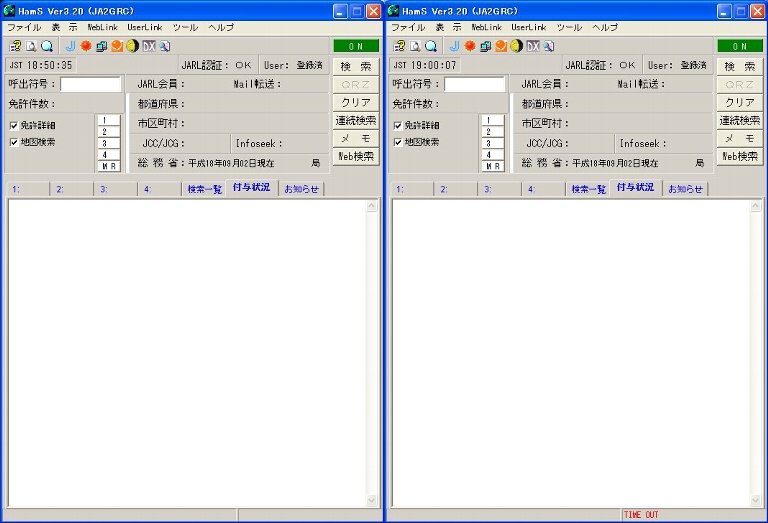Click クリア button in 18:50:35 window
Image resolution: width=768 pixels, height=523 pixels.
(356, 102)
